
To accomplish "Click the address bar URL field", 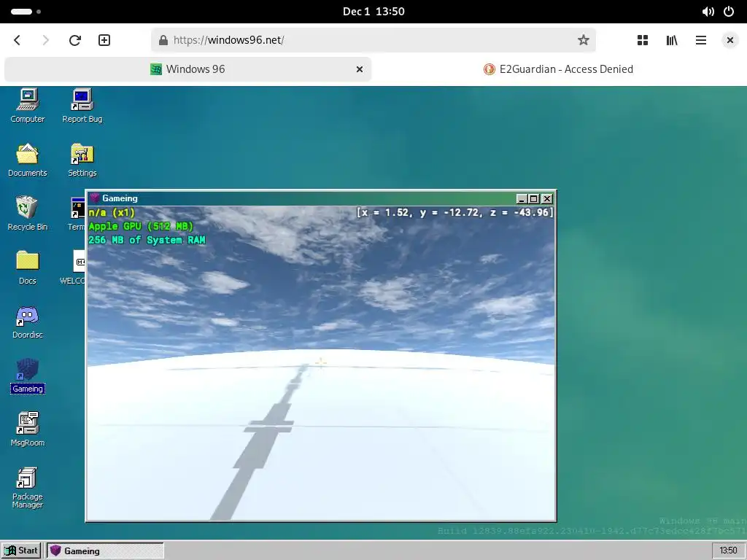I will pyautogui.click(x=373, y=40).
